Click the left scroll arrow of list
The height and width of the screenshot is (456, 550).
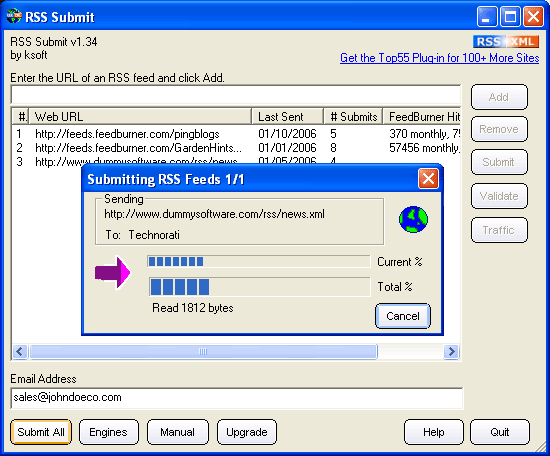(20, 351)
